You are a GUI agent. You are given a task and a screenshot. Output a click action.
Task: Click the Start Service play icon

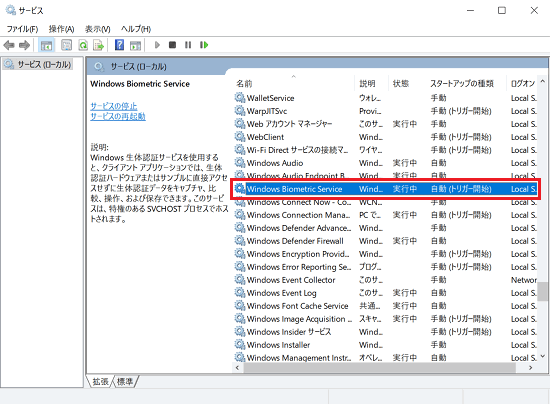click(157, 45)
